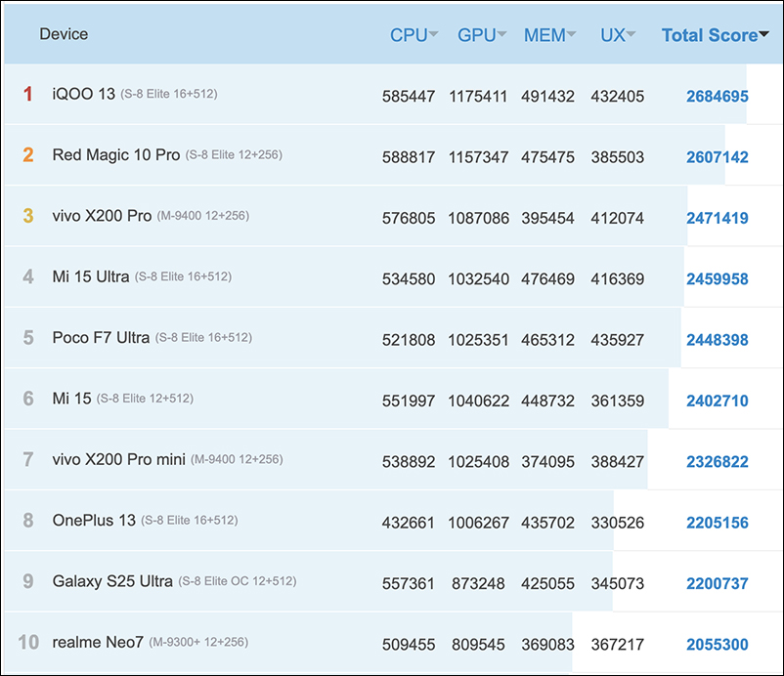Screen dimensions: 784x676
Task: Open OnePlus 13 score 2205156
Action: point(717,523)
